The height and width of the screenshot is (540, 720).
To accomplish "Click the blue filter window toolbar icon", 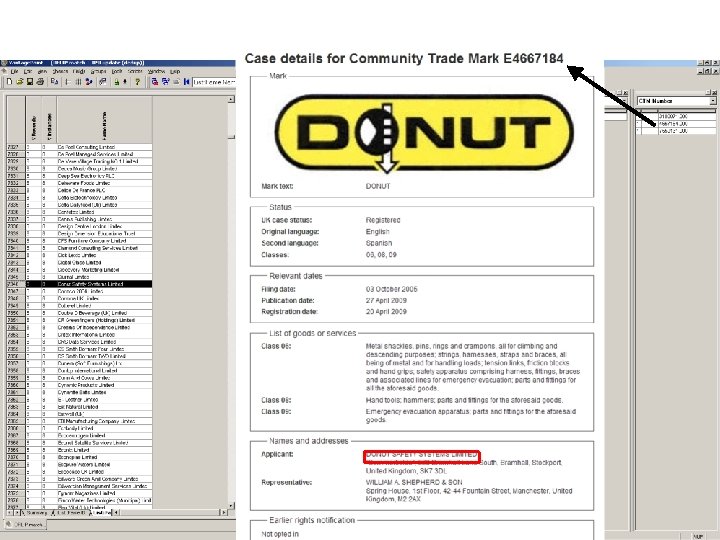I will [165, 82].
